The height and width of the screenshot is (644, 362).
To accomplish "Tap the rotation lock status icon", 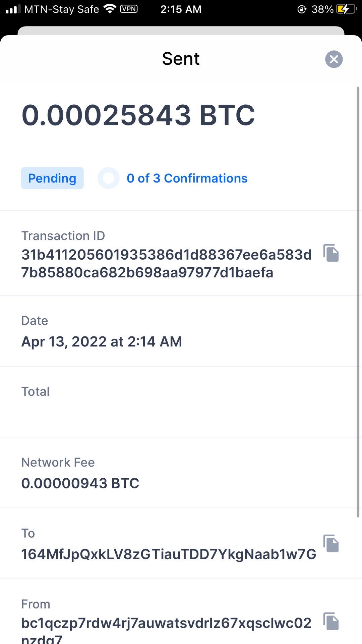I will coord(302,9).
